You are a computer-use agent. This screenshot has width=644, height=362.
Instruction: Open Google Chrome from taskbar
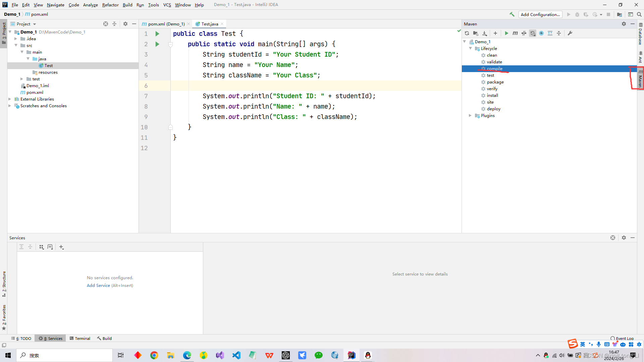(154, 355)
